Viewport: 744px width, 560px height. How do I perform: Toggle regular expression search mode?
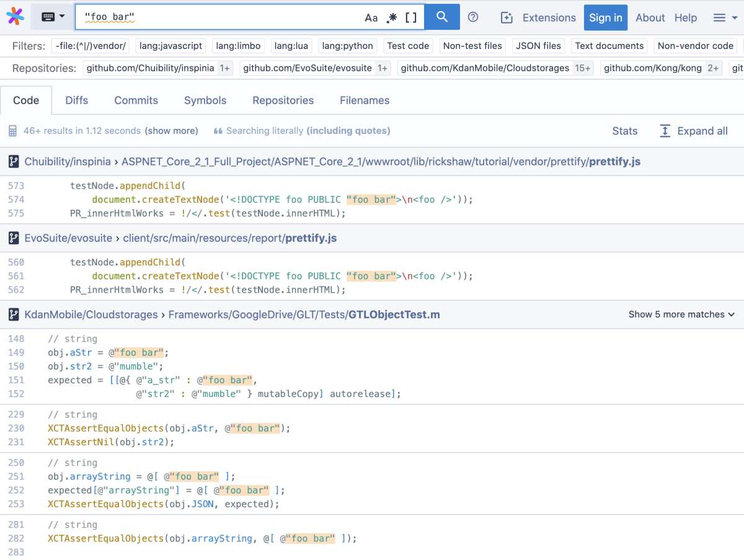(x=391, y=18)
